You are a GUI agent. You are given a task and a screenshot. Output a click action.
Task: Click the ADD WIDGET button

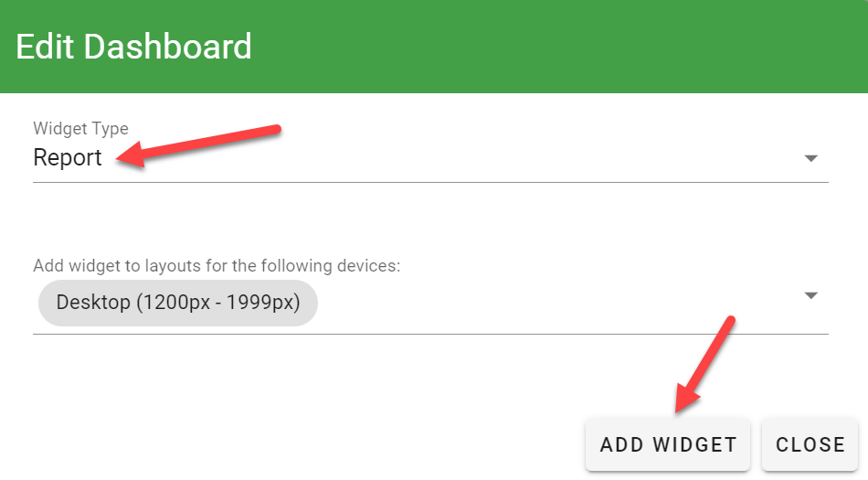668,445
